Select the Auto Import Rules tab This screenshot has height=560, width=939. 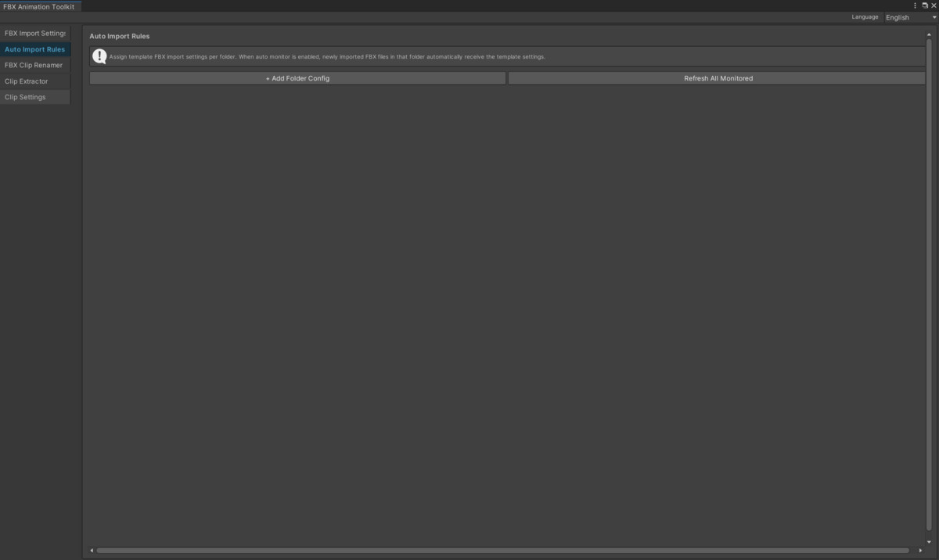pos(35,49)
